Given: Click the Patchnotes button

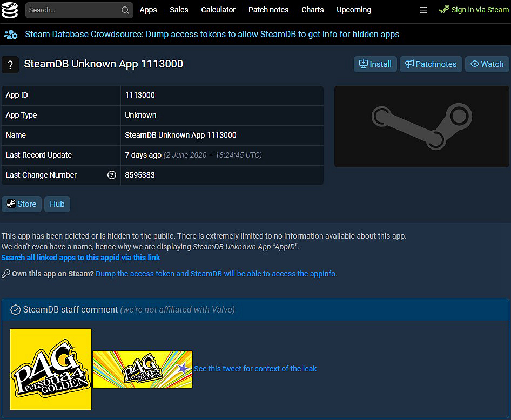Looking at the screenshot, I should pyautogui.click(x=431, y=64).
